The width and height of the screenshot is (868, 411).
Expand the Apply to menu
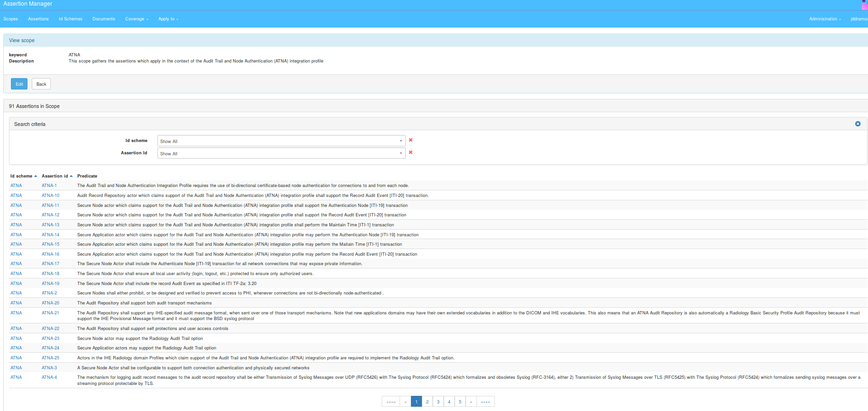coord(168,19)
